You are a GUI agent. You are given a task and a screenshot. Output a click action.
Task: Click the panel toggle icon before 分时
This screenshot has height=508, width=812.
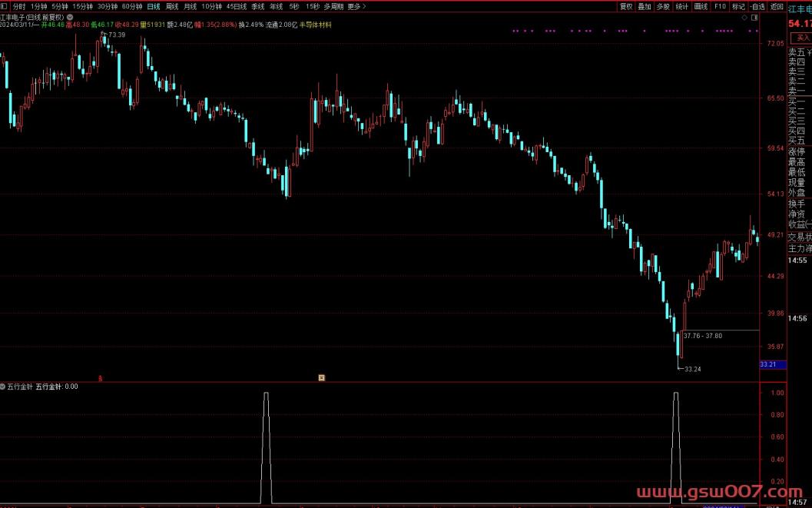[4, 6]
